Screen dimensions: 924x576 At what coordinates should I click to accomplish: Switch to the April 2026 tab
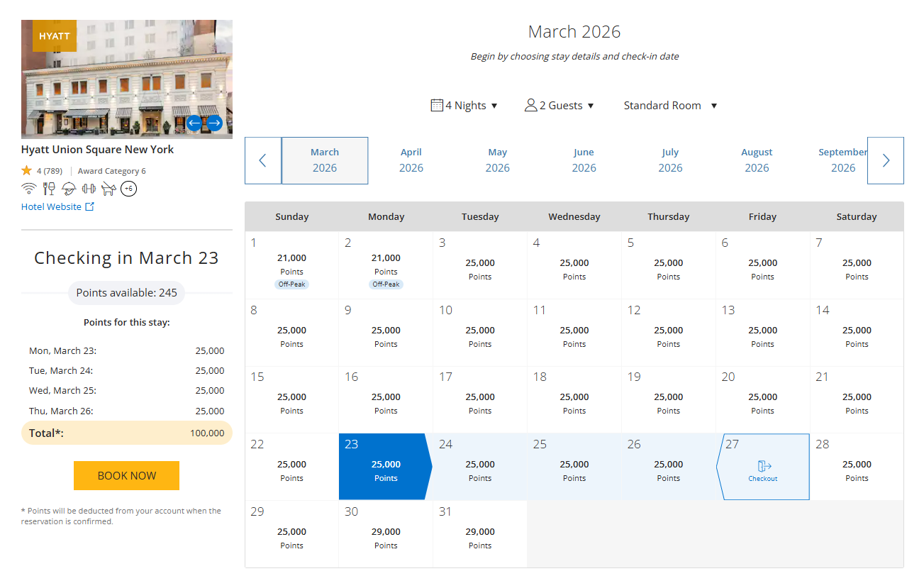pyautogui.click(x=411, y=160)
